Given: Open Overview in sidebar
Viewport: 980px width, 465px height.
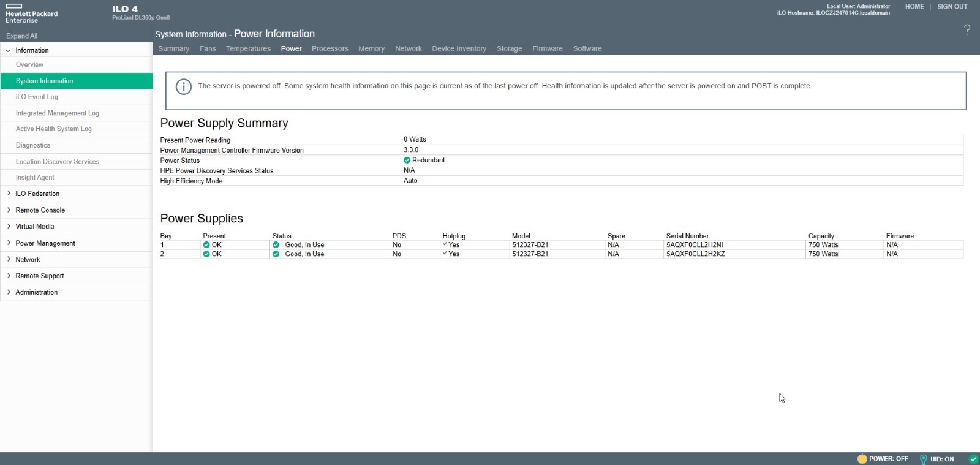Looking at the screenshot, I should click(x=76, y=64).
